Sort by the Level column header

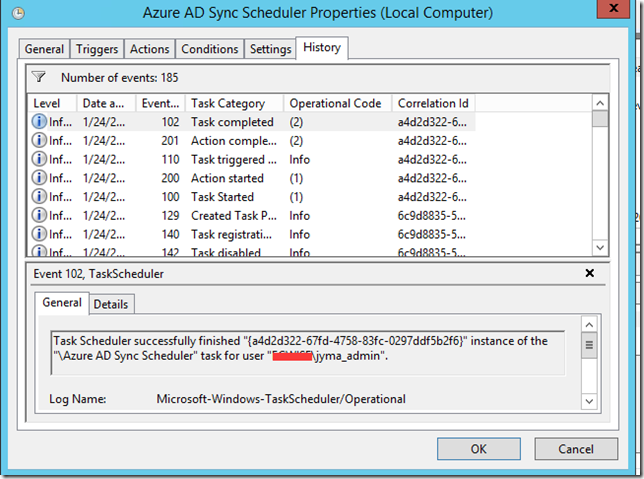click(x=52, y=103)
